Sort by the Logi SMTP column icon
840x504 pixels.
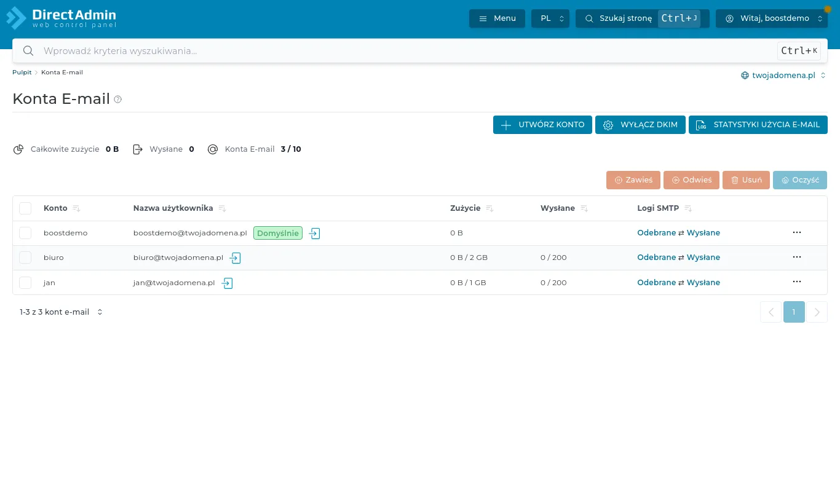(x=688, y=208)
